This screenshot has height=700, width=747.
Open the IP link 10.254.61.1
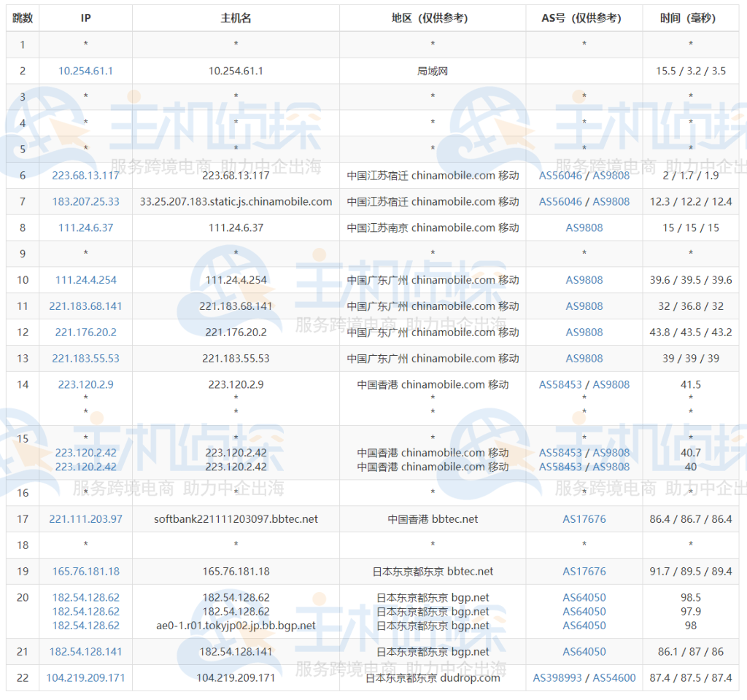pyautogui.click(x=85, y=71)
